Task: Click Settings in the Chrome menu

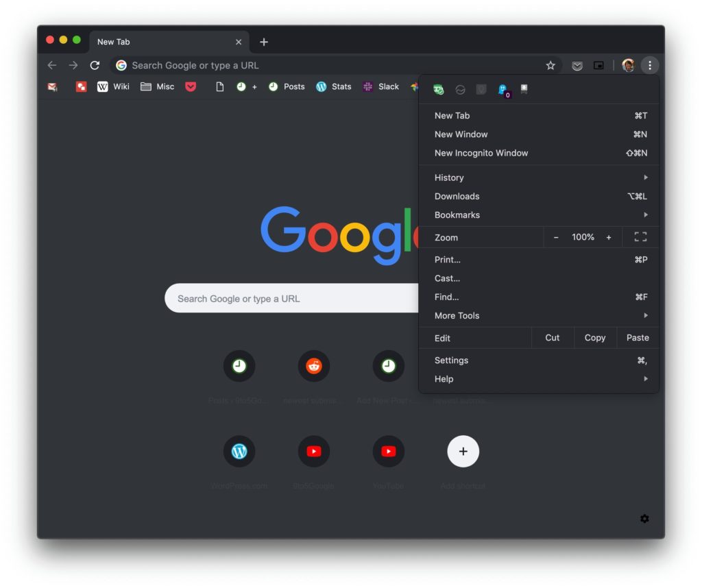Action: [x=451, y=360]
